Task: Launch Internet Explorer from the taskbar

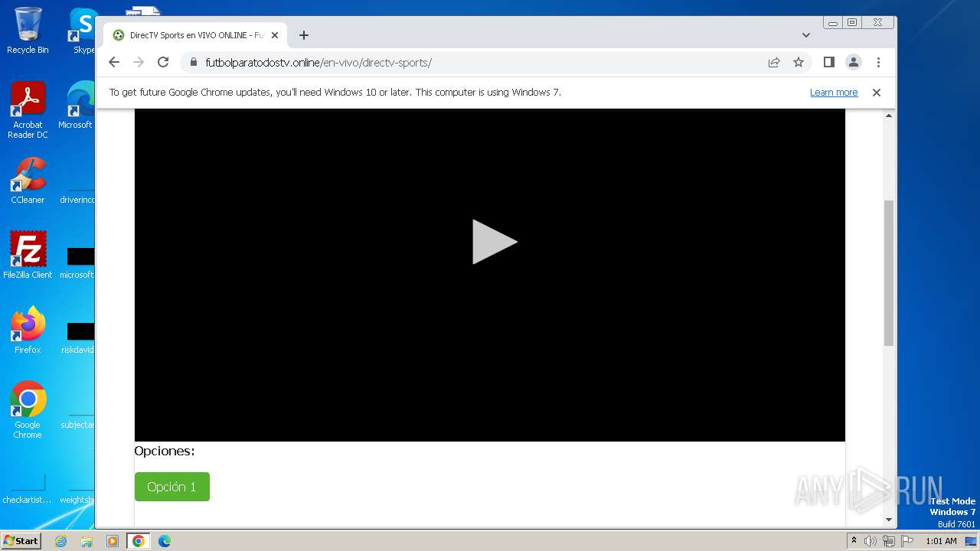Action: point(60,541)
